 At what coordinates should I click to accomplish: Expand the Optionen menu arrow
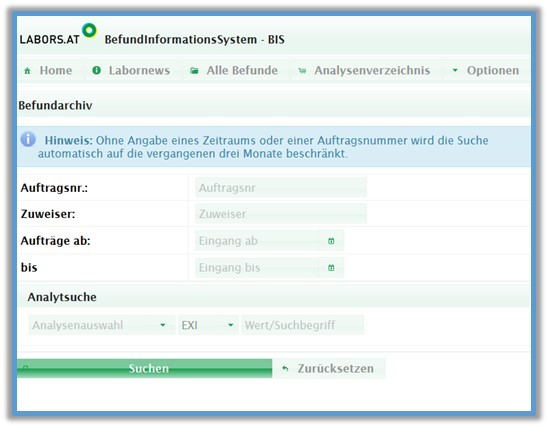pyautogui.click(x=455, y=71)
